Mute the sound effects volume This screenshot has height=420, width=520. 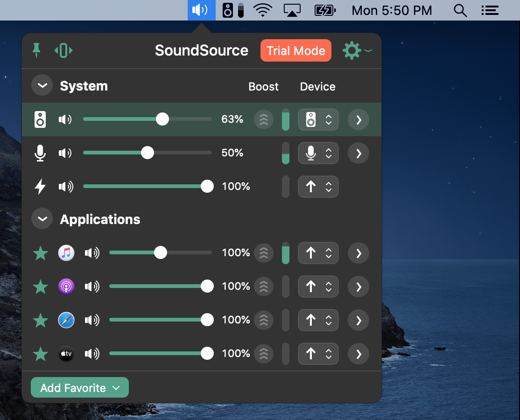coord(66,187)
